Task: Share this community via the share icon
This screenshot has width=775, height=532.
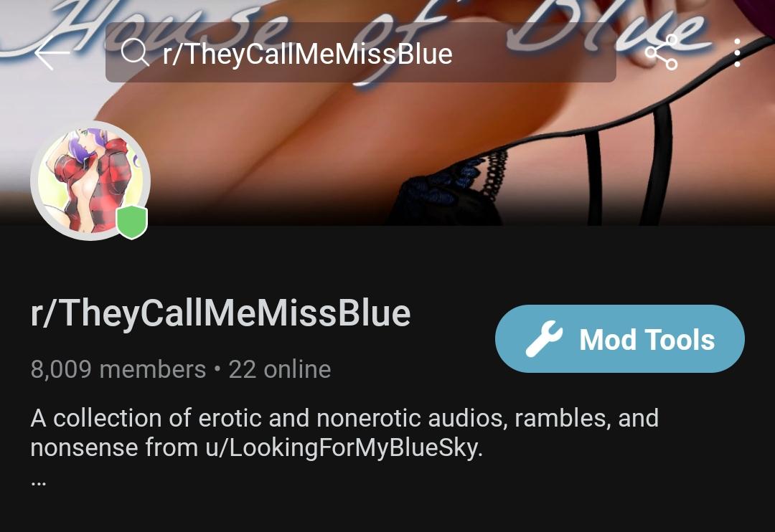Action: tap(661, 53)
